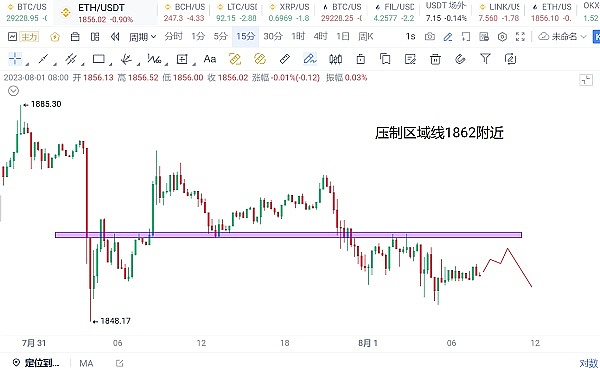Click the shrink chart pane icon
This screenshot has height=373, width=600.
[586, 80]
